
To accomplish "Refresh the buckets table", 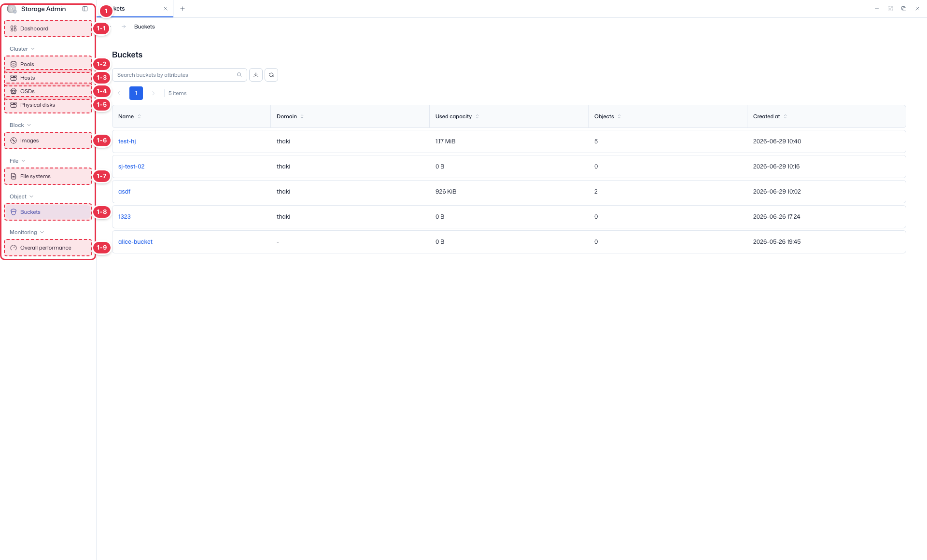I will (271, 75).
